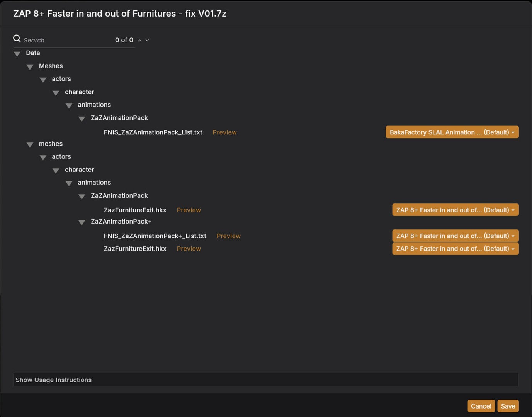Collapse character folder under lowercase meshes
Screen dimensions: 532x417
click(x=56, y=170)
